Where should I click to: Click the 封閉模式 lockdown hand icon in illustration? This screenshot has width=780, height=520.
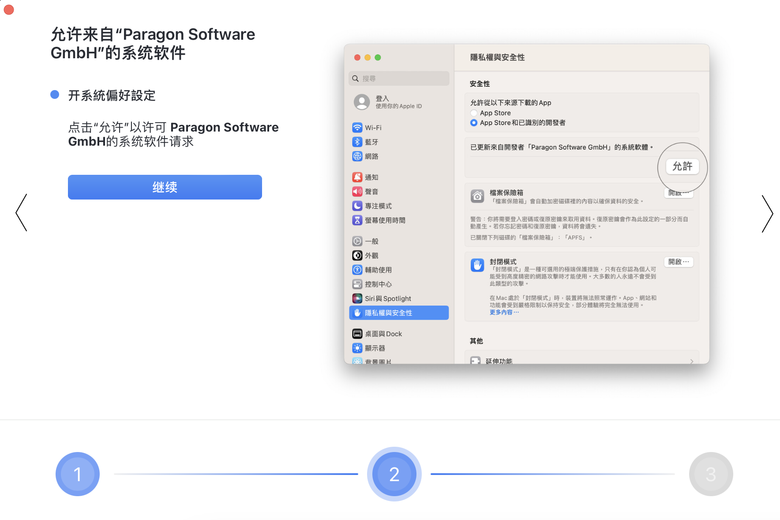coord(477,265)
